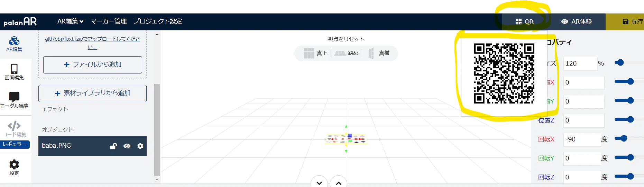This screenshot has width=644, height=187.
Task: Select the baba.PNG object row
Action: point(92,146)
